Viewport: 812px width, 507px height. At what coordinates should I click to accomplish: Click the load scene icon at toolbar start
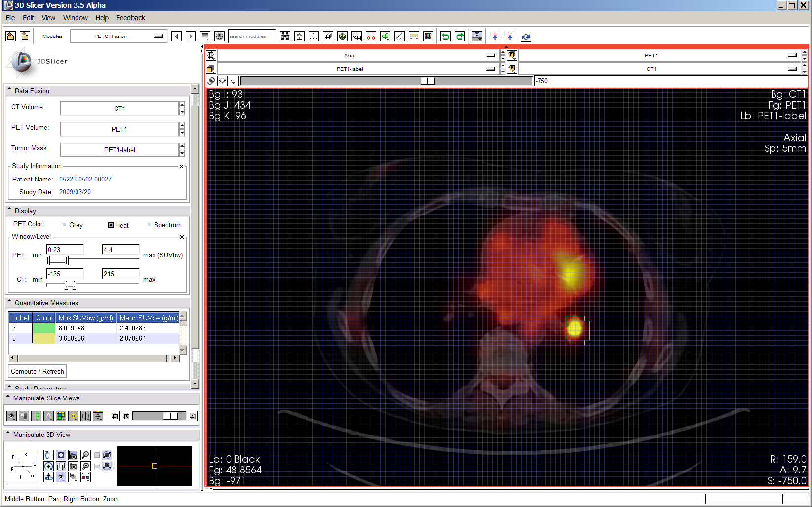pyautogui.click(x=10, y=36)
